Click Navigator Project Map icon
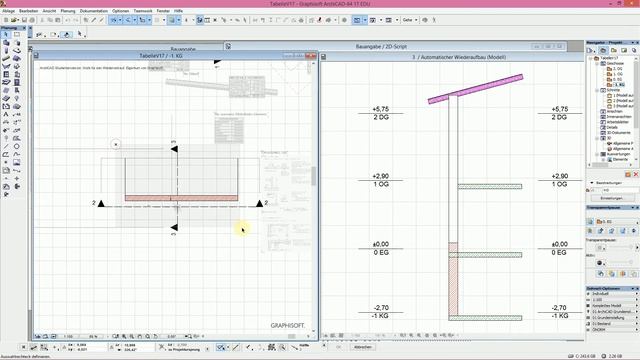 tap(603, 51)
